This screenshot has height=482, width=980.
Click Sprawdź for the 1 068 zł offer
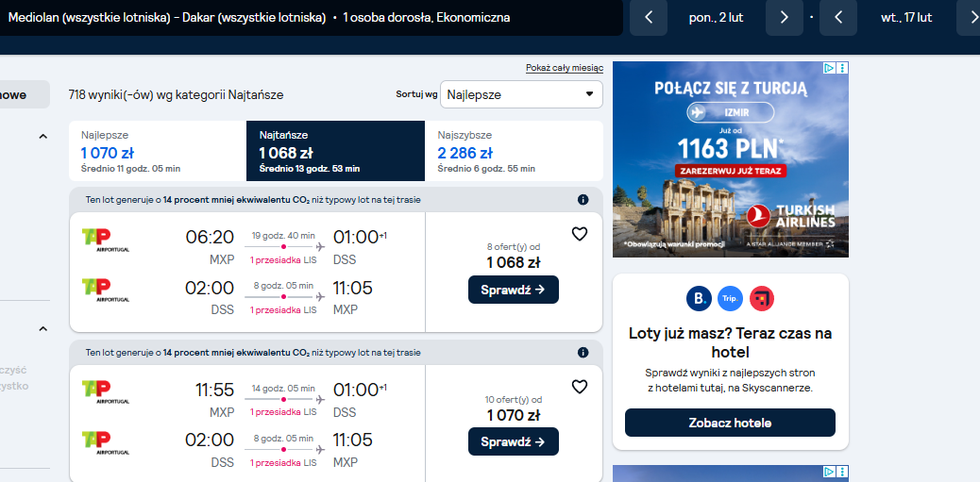tap(513, 290)
